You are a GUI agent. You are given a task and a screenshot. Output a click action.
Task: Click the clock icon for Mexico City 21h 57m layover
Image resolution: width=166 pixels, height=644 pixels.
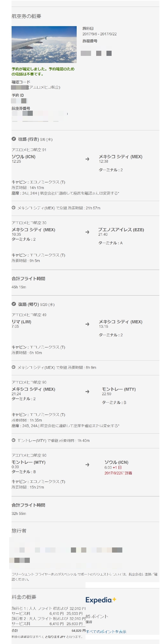(x=13, y=207)
